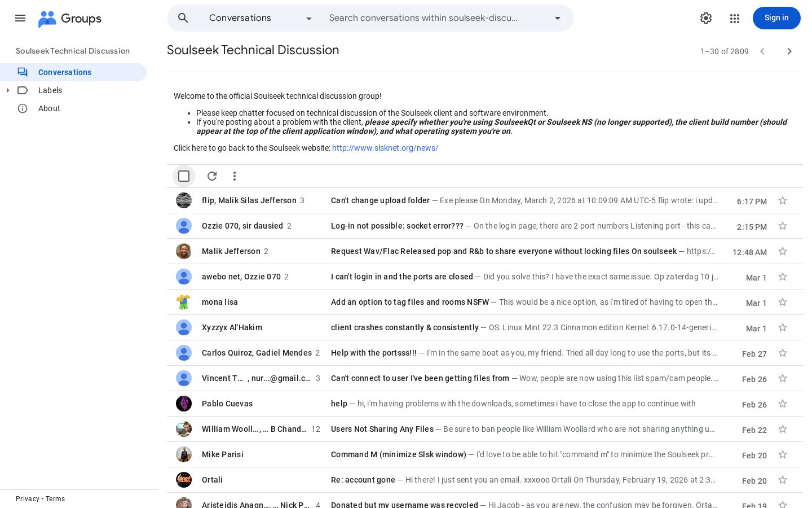Screen dimensions: 812x508
Task: Click Ortali's avatar
Action: coord(184,480)
